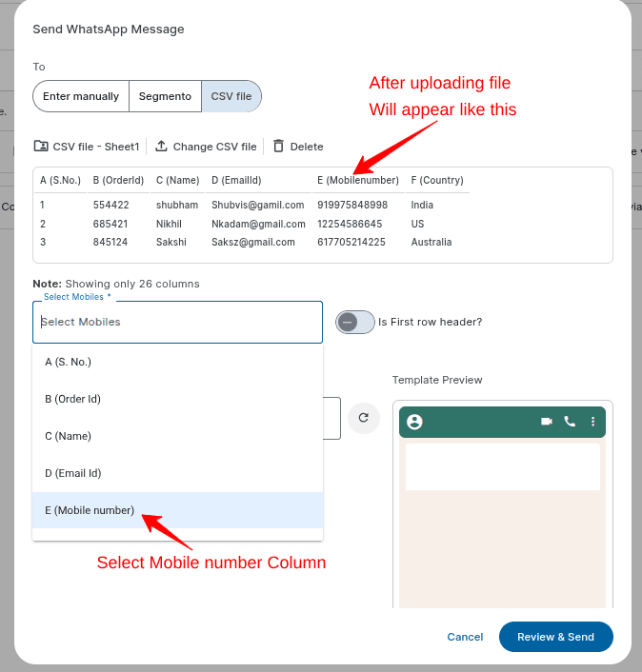Click the B (OrderId) column header
642x672 pixels.
(x=118, y=181)
